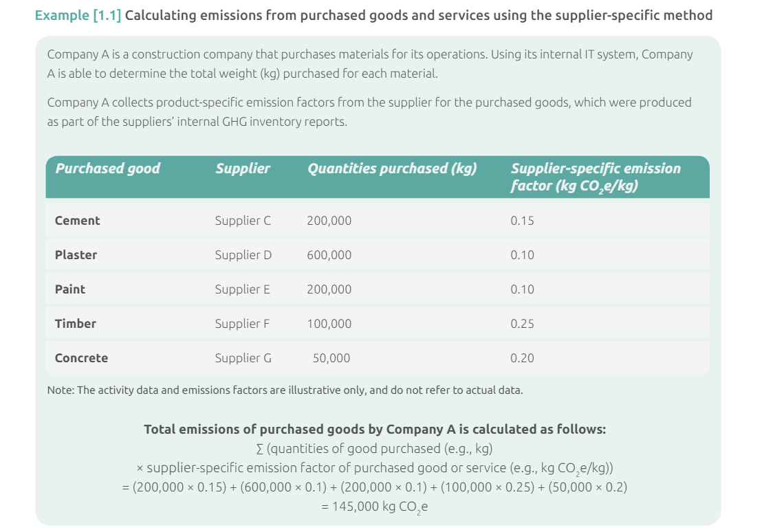
Task: Click the Quantities purchased (kg) header
Action: (393, 168)
